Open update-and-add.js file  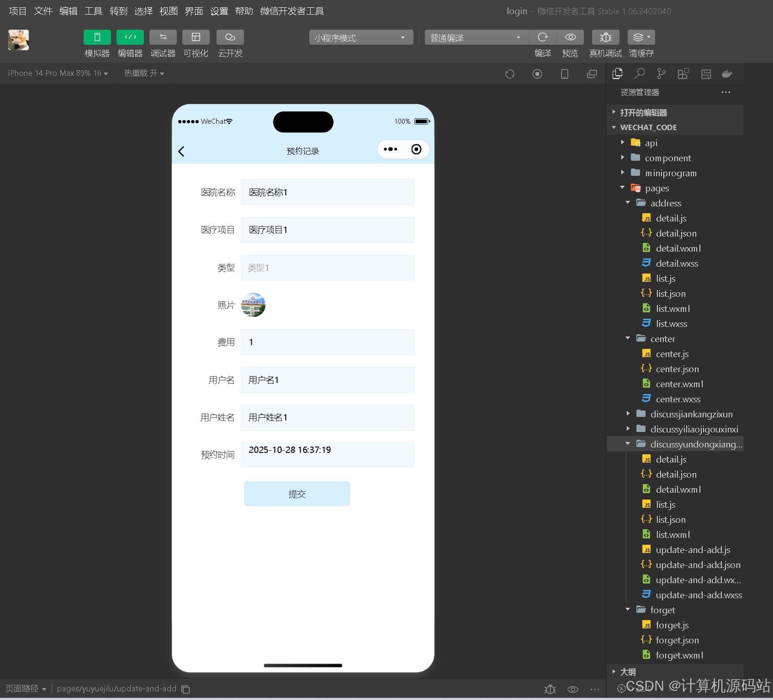point(675,549)
